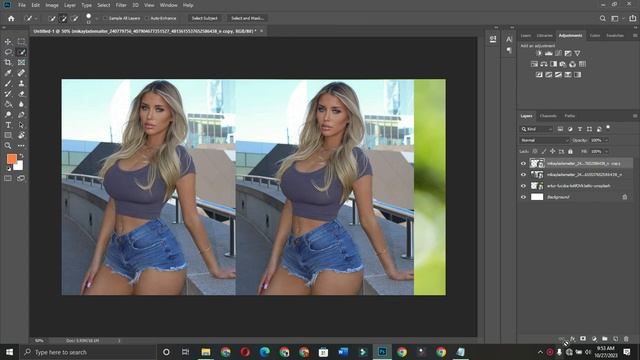Select the Frame tool

pos(21,62)
